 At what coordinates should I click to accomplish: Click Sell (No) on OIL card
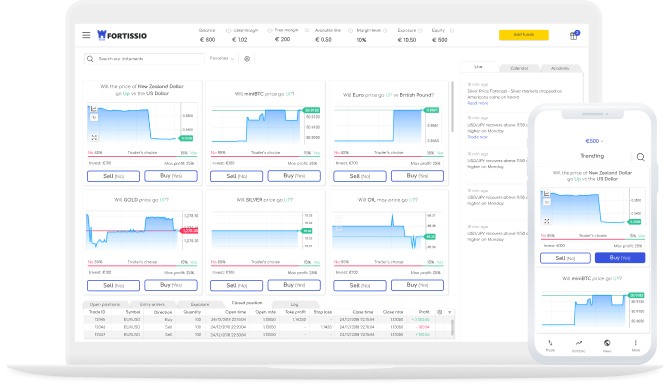(360, 285)
